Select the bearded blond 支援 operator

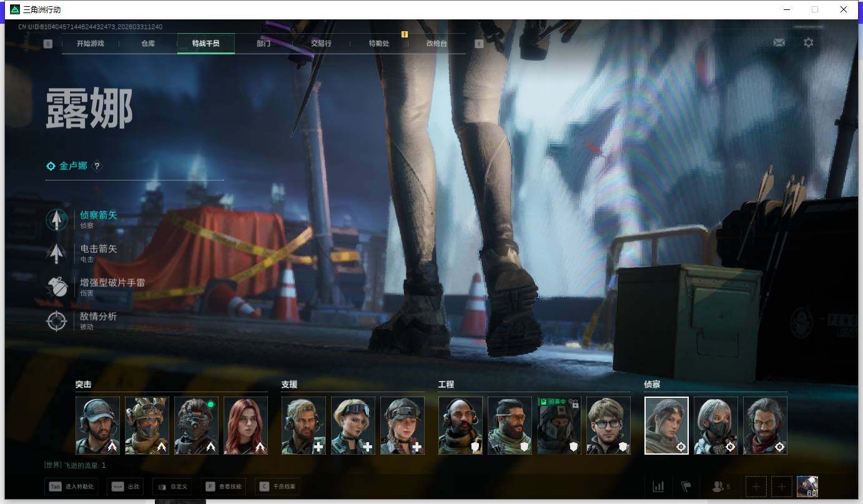coord(303,425)
